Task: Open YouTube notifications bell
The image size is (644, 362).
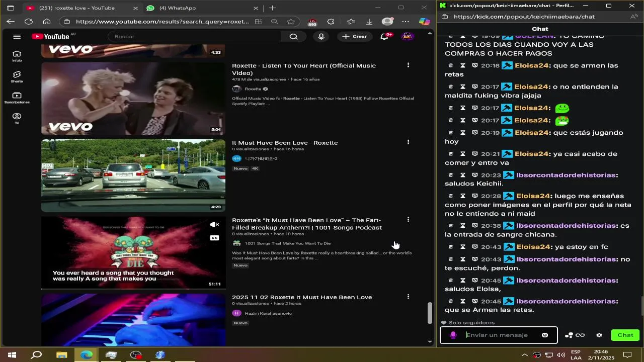Action: [385, 36]
